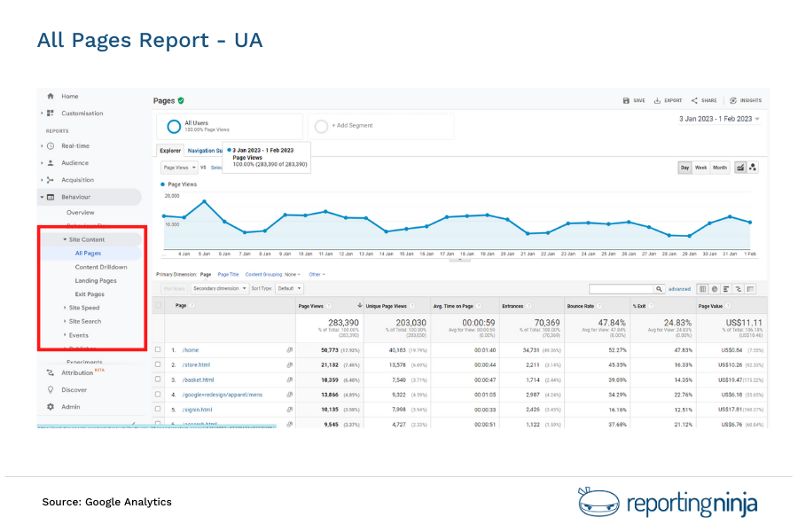Viewport: 798px width, 532px height.
Task: Select the data table view icon
Action: [x=703, y=289]
